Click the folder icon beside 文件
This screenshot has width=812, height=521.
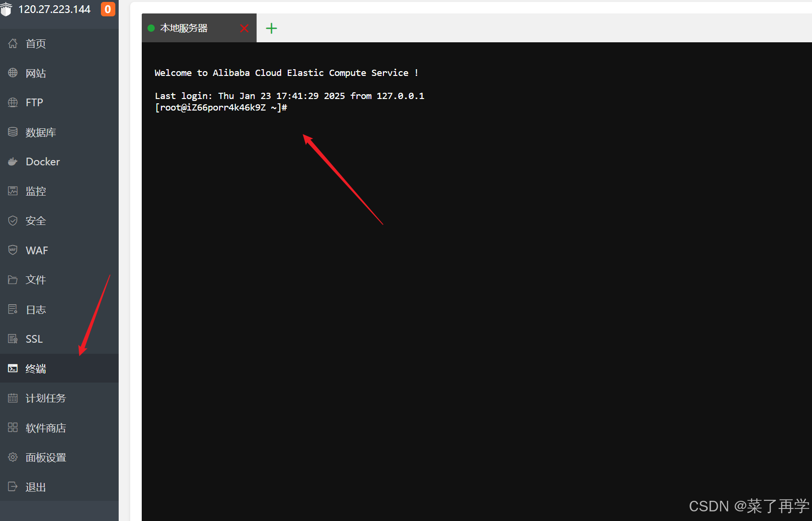click(x=13, y=280)
